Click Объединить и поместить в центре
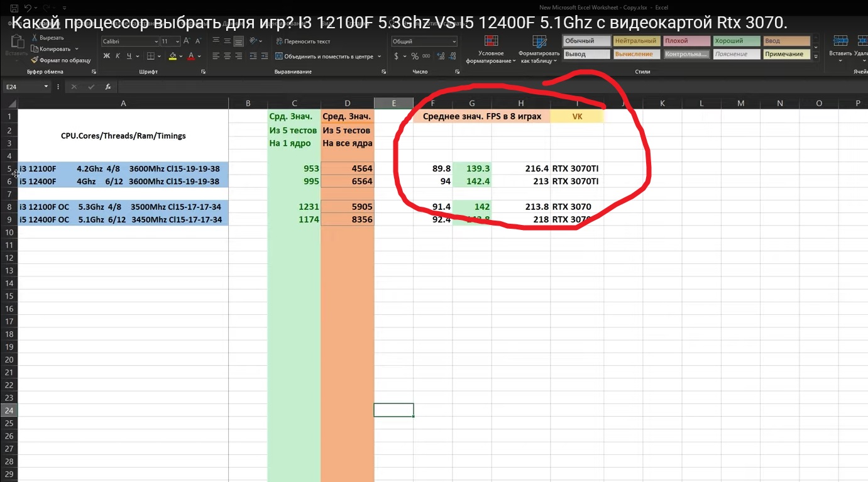868x482 pixels. (x=324, y=57)
